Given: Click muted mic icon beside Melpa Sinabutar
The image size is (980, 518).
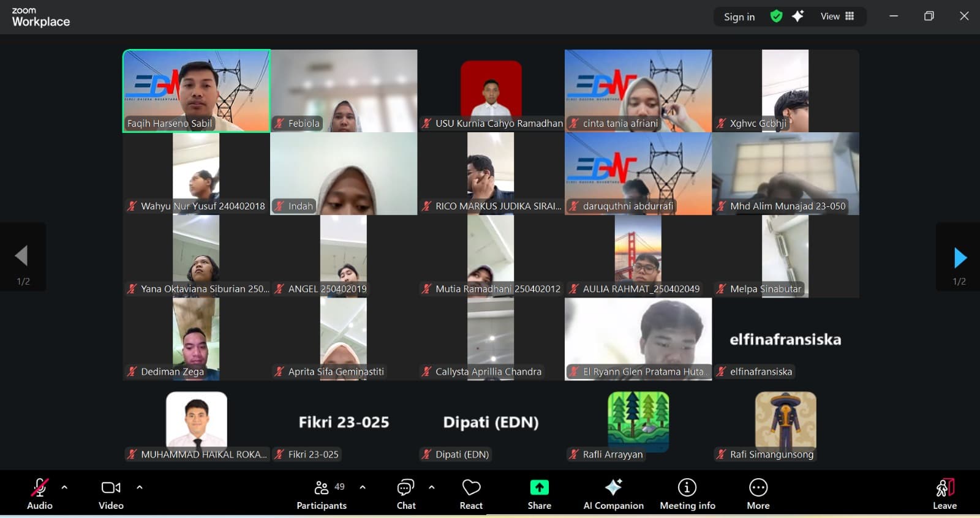Looking at the screenshot, I should point(721,288).
